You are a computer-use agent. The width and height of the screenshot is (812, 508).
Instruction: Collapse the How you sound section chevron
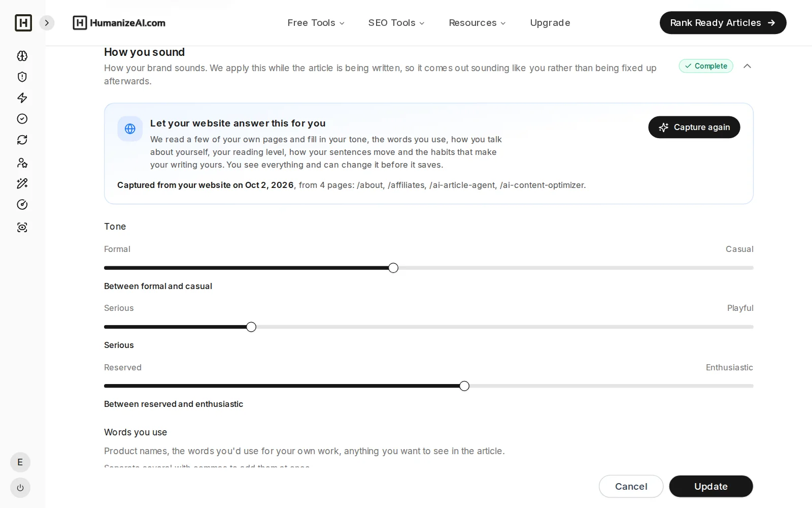pos(747,66)
